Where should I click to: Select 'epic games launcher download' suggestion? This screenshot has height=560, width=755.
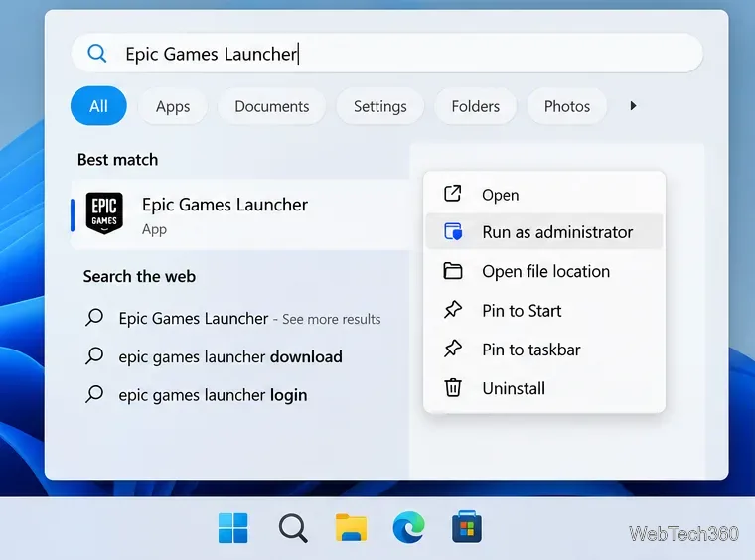(x=214, y=356)
